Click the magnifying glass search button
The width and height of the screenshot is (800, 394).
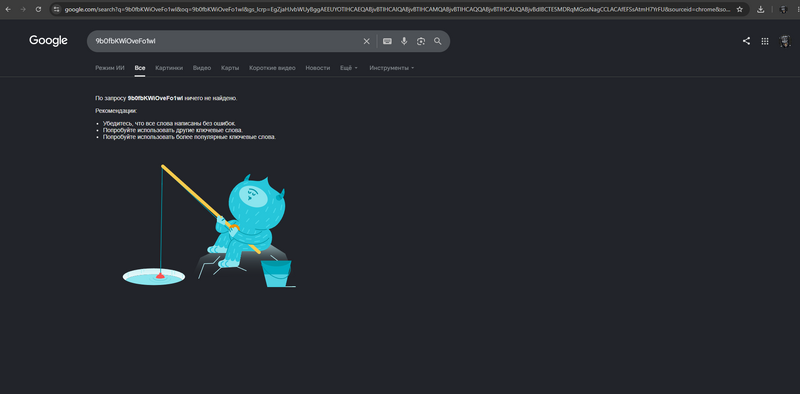pos(438,41)
